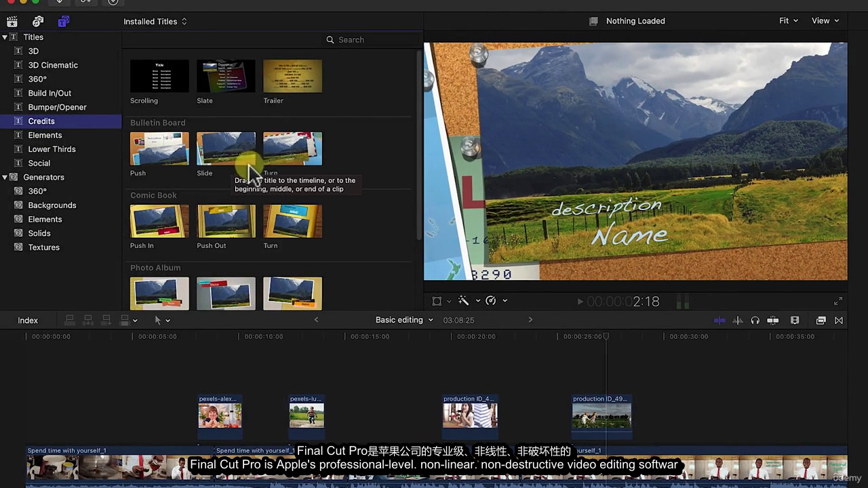Screen dimensions: 868x488
Task: Open the retime menu chevron
Action: [505, 301]
